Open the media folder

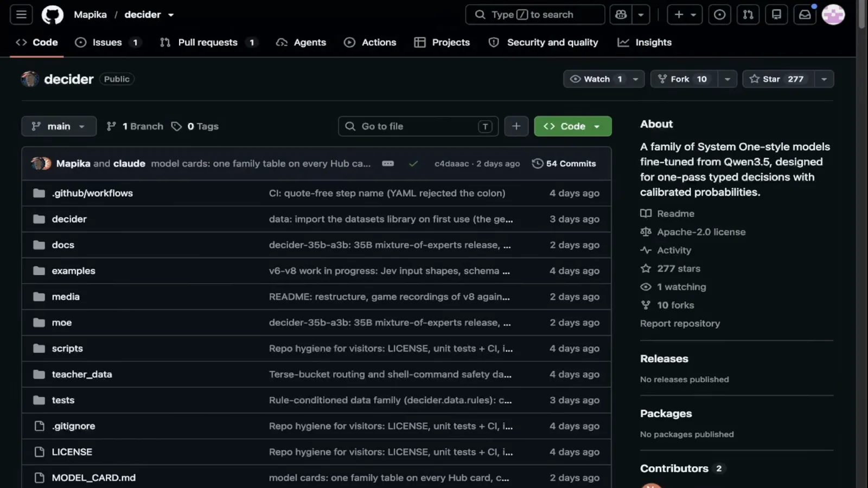click(x=66, y=297)
